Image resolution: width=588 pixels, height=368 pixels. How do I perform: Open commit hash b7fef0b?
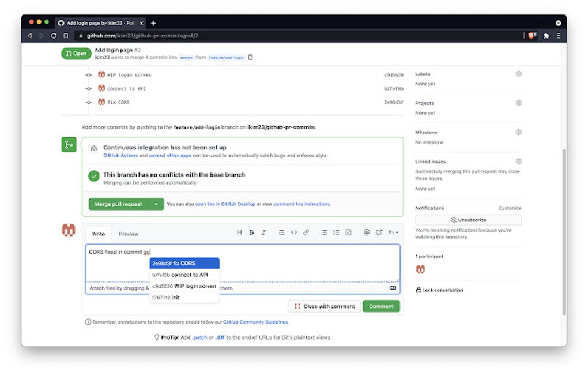393,88
